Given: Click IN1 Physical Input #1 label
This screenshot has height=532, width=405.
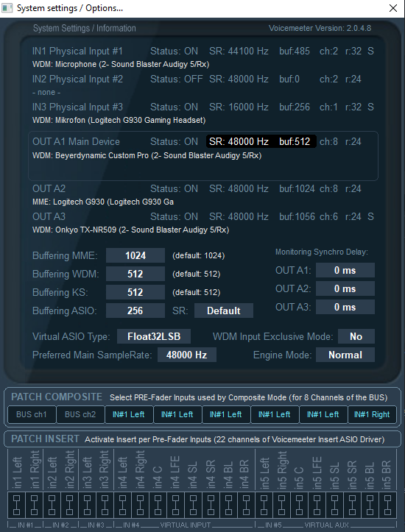Looking at the screenshot, I should (77, 52).
